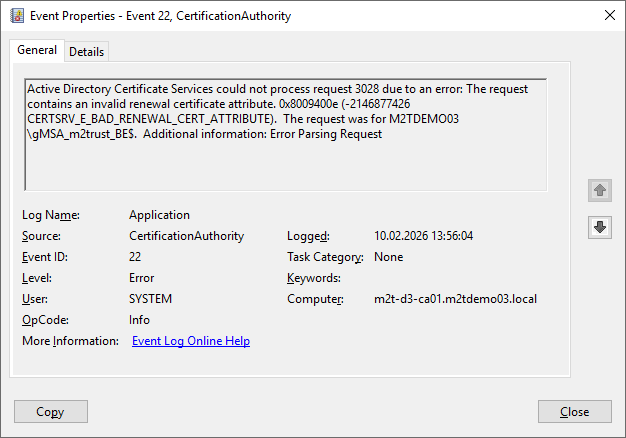The width and height of the screenshot is (626, 438).
Task: Select the User value 'SYSTEM'
Action: pyautogui.click(x=151, y=299)
